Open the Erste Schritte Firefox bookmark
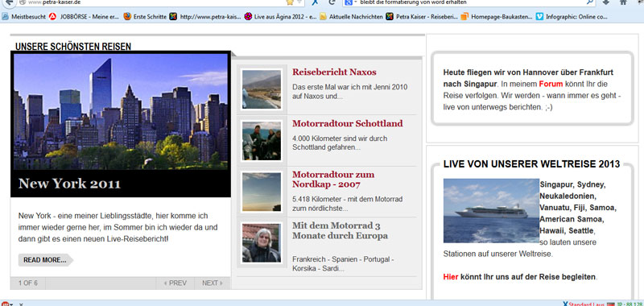Screen dimensions: 644x306 (145, 17)
